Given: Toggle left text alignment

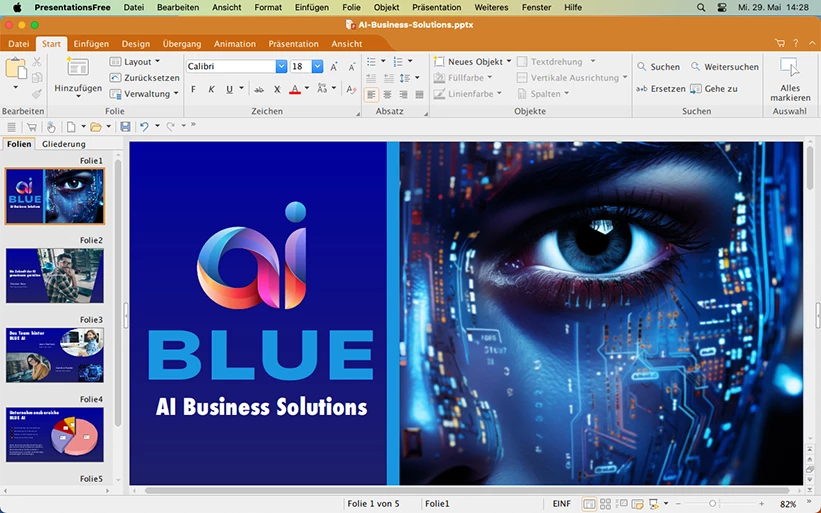Looking at the screenshot, I should click(x=371, y=95).
